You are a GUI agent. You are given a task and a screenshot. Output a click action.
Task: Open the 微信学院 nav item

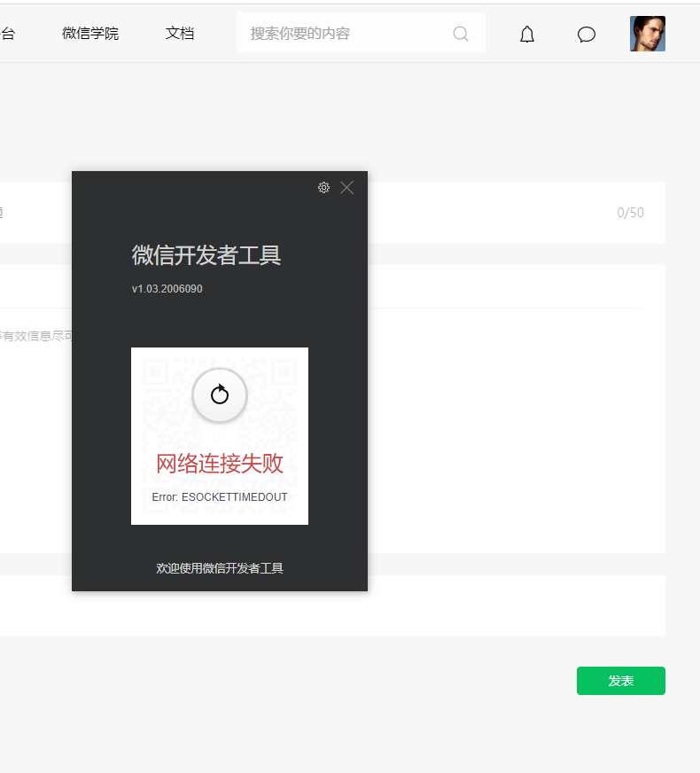pos(90,33)
